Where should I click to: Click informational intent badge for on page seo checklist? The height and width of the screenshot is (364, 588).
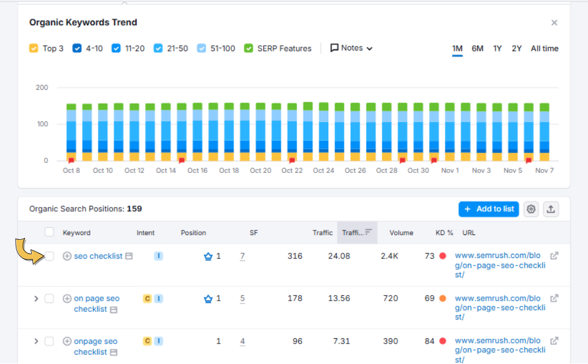tap(159, 298)
